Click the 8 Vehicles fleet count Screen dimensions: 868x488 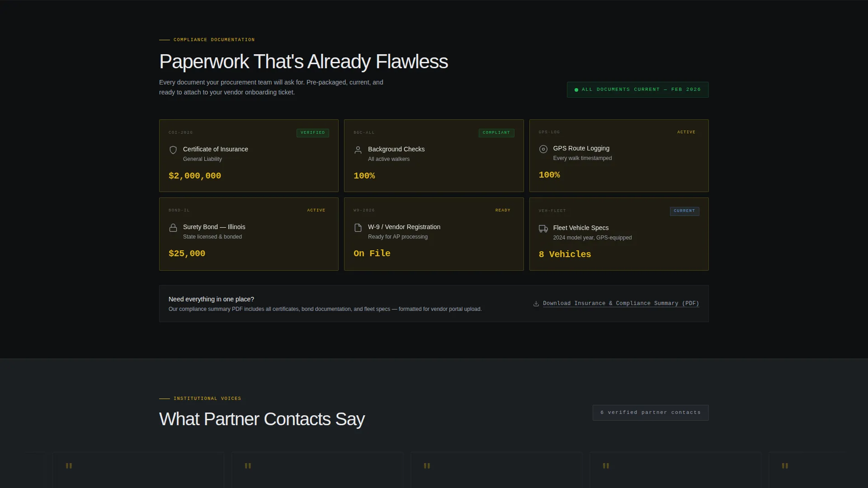coord(565,254)
